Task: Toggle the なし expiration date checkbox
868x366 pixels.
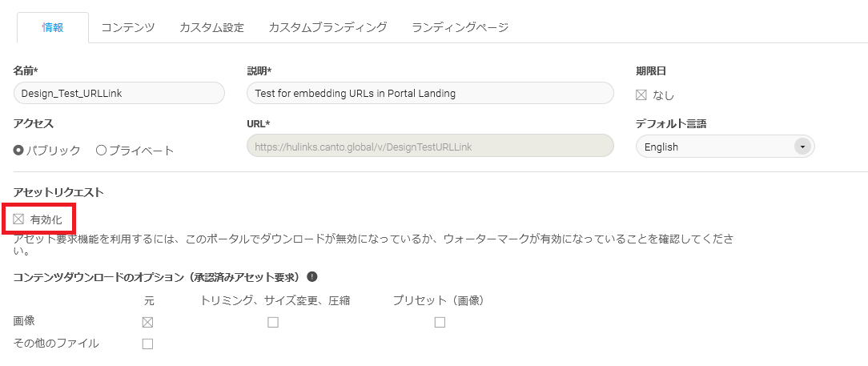Action: (x=641, y=95)
